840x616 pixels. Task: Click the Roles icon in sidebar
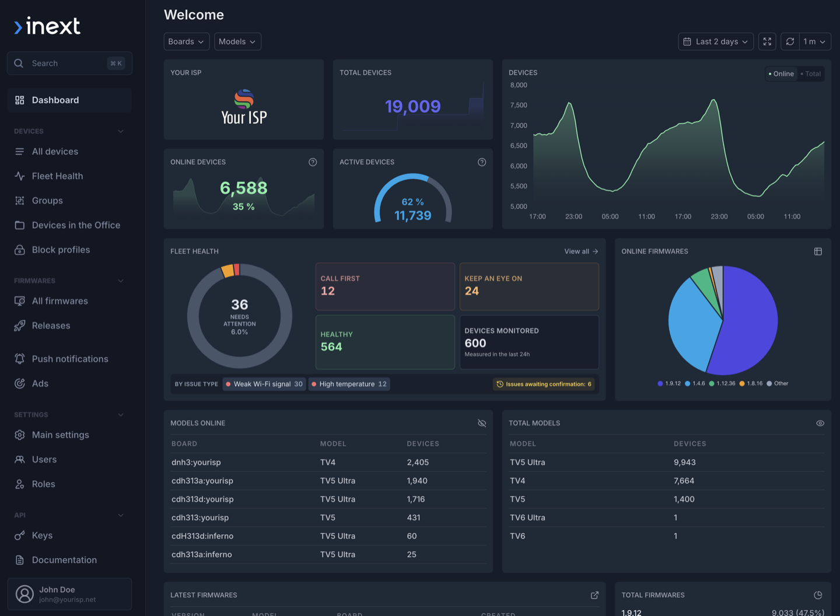tap(20, 484)
